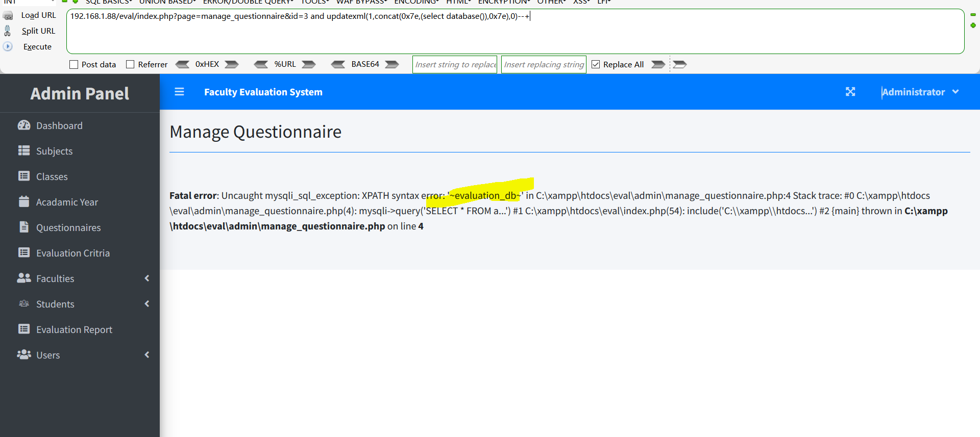
Task: Click the last arrow after the dotted separator
Action: tap(680, 64)
